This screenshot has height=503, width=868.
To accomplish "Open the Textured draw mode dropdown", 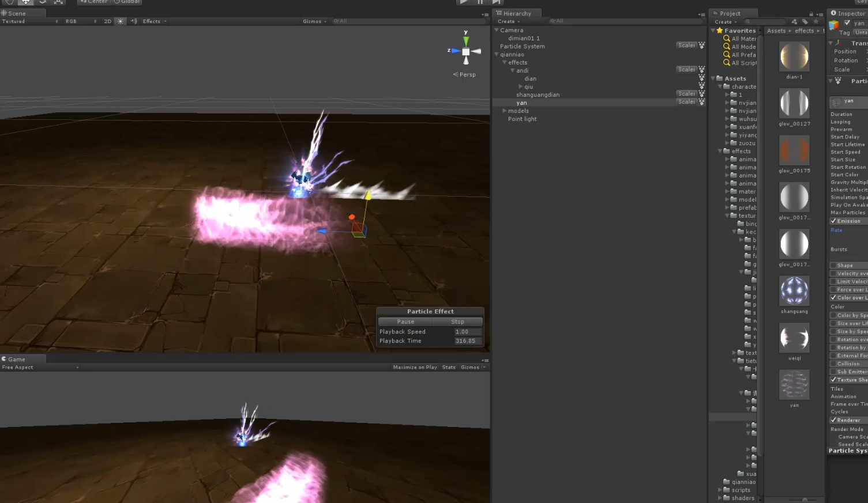I will [30, 21].
